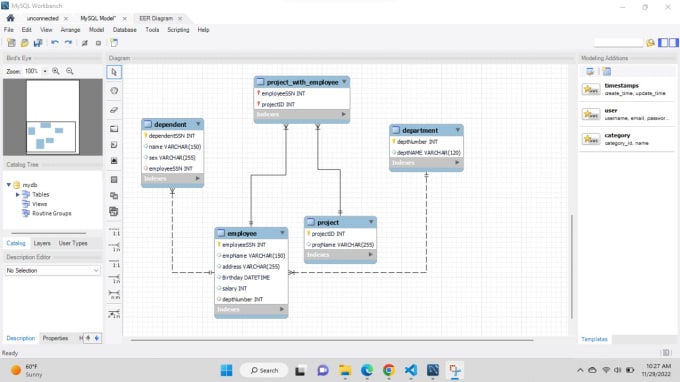
Task: Select the routine group tool
Action: [114, 212]
